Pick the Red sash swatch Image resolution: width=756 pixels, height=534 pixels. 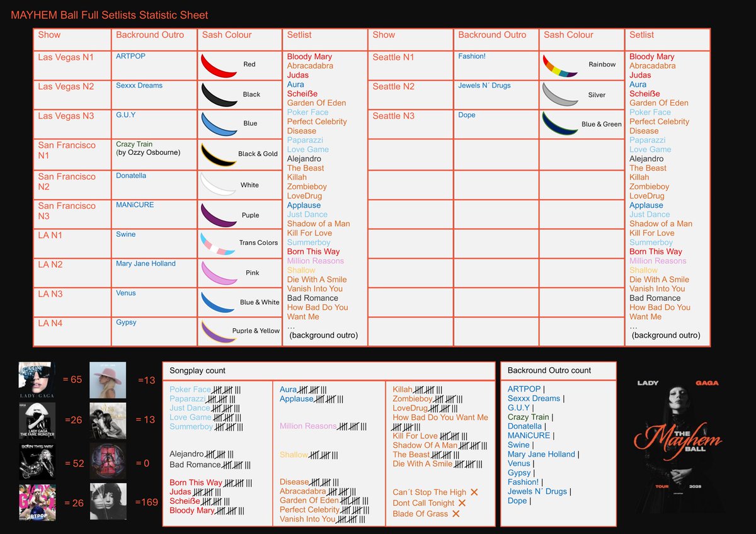pyautogui.click(x=219, y=65)
